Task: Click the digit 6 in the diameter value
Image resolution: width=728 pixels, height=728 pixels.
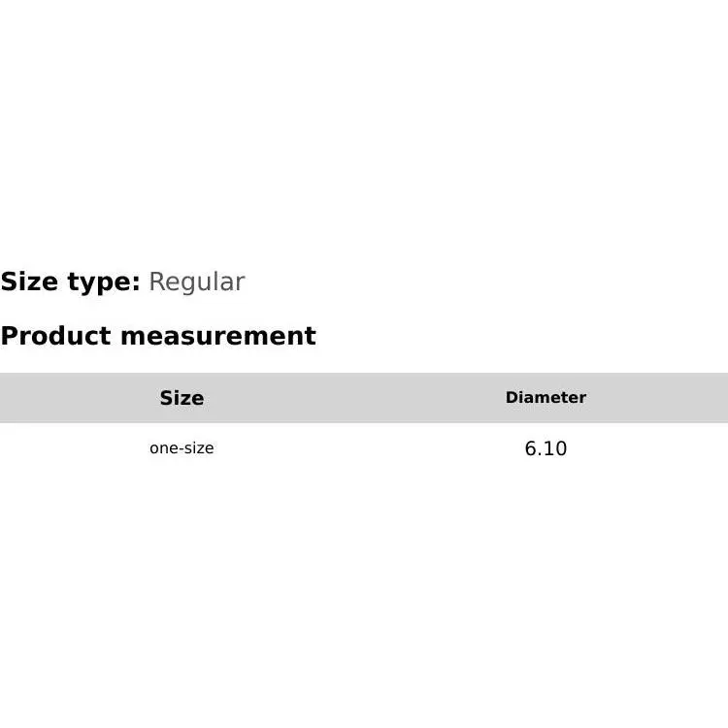Action: 531,448
